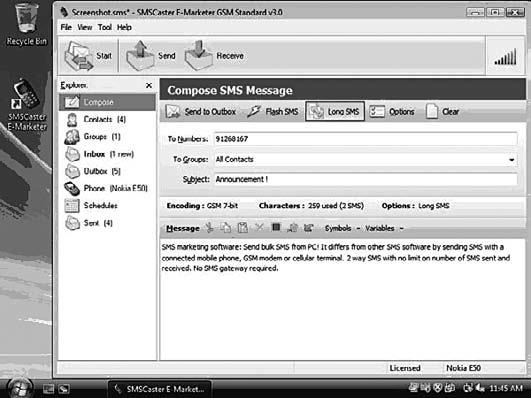Click the Nokia E50 status bar entry
This screenshot has height=398, width=531.
463,368
